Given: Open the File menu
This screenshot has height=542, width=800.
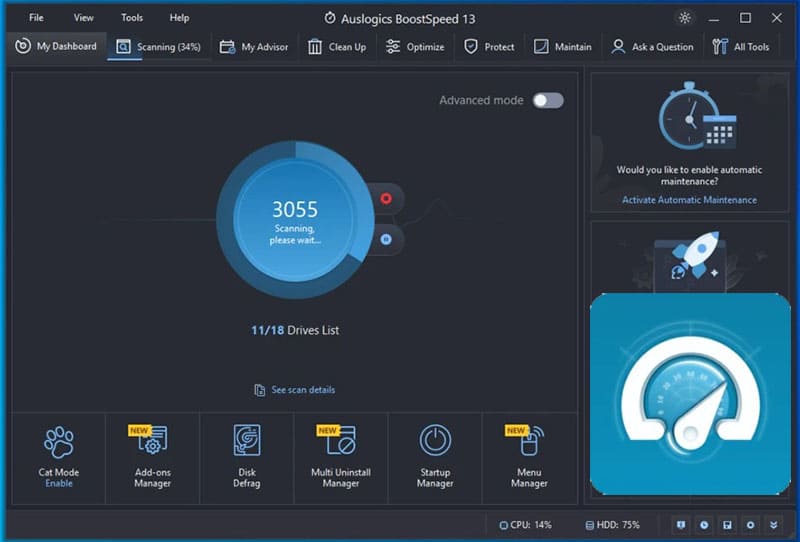Looking at the screenshot, I should (x=36, y=18).
